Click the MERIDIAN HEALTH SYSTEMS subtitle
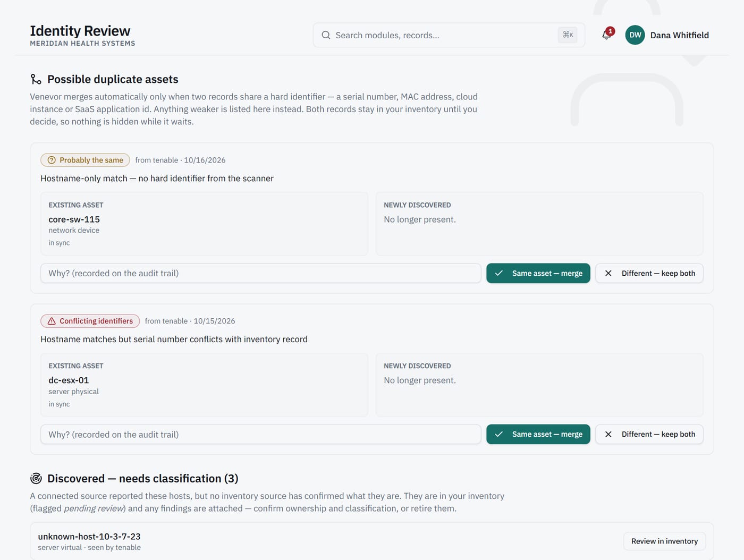 point(82,44)
